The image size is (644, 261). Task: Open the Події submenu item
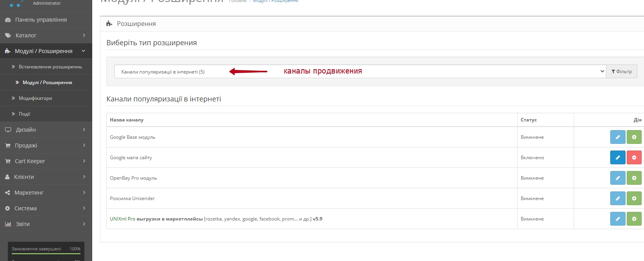[x=24, y=114]
